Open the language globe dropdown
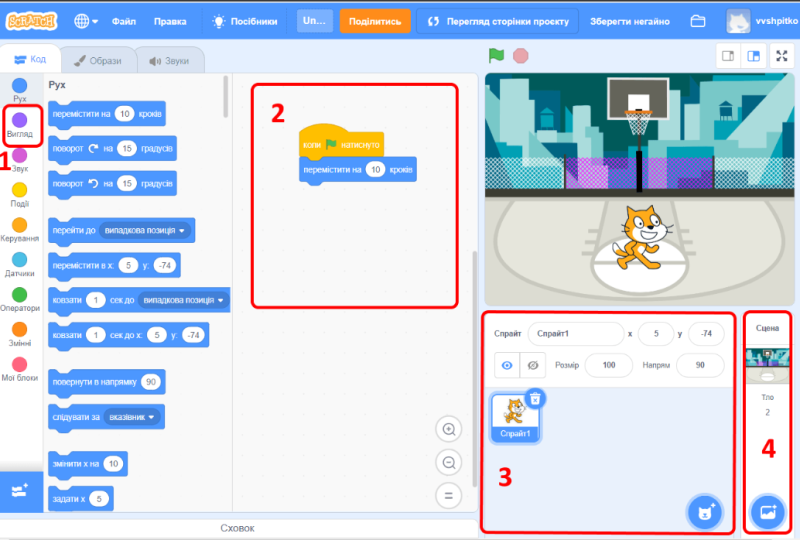 (x=86, y=21)
